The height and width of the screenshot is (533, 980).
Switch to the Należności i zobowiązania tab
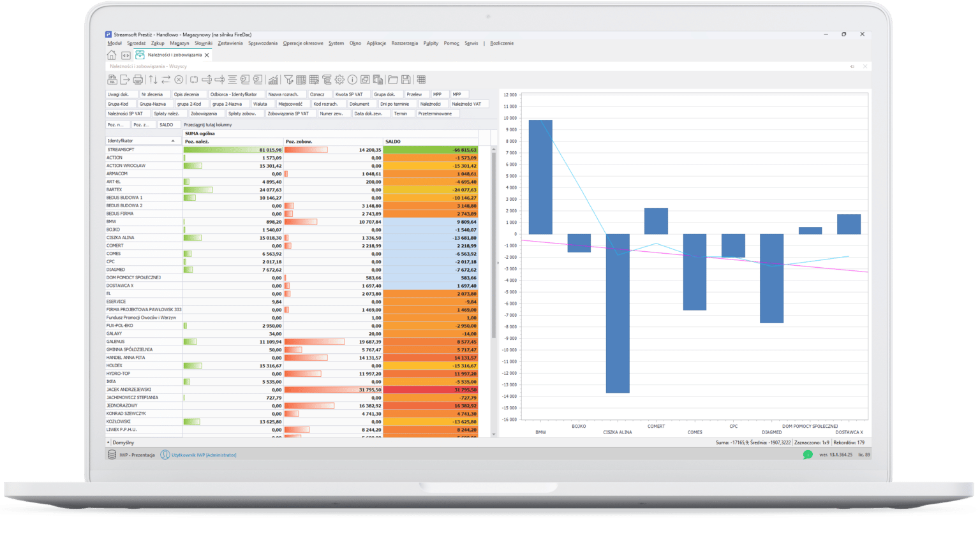[x=176, y=55]
